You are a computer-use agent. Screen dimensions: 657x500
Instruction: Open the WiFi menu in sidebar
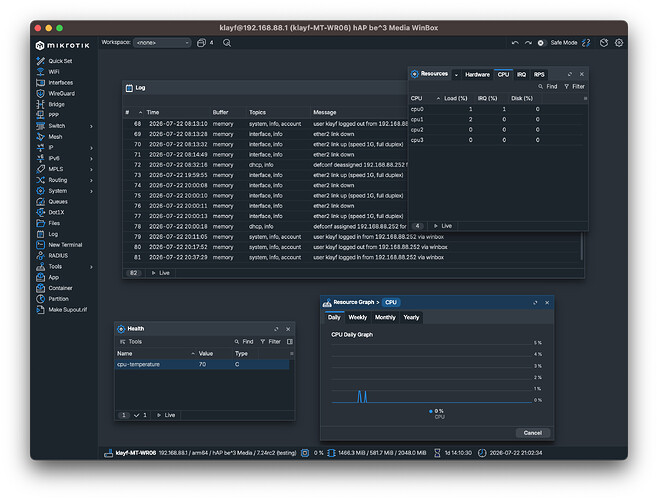coord(54,72)
